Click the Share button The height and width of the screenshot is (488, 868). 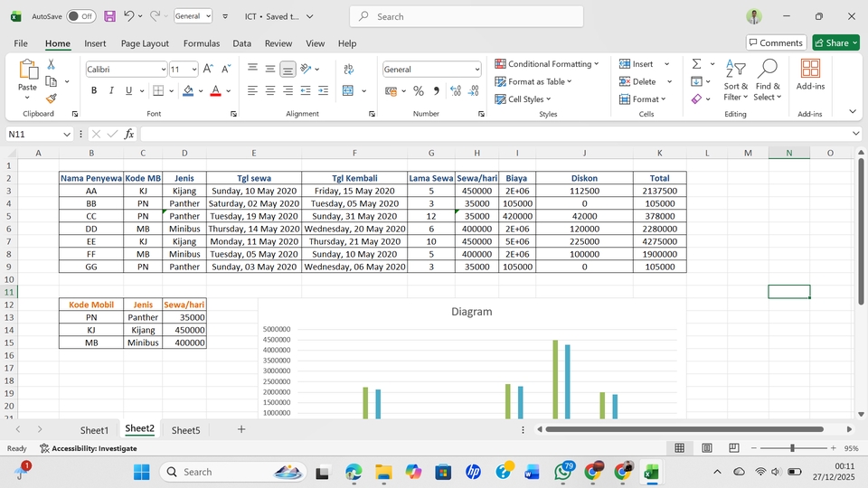[x=835, y=42]
